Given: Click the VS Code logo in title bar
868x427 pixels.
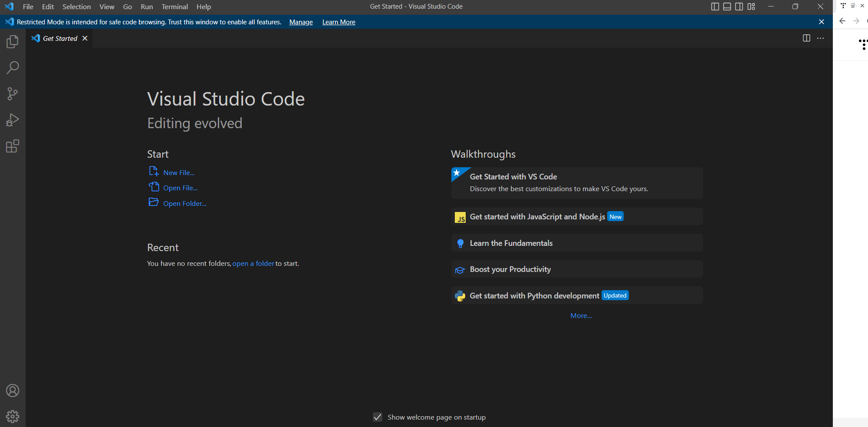Looking at the screenshot, I should point(9,7).
